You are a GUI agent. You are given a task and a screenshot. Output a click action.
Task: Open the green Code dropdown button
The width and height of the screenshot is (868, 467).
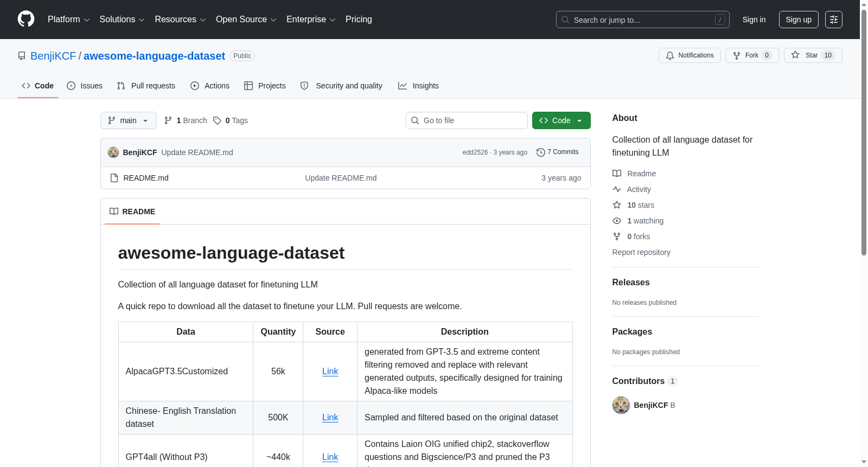click(x=561, y=120)
